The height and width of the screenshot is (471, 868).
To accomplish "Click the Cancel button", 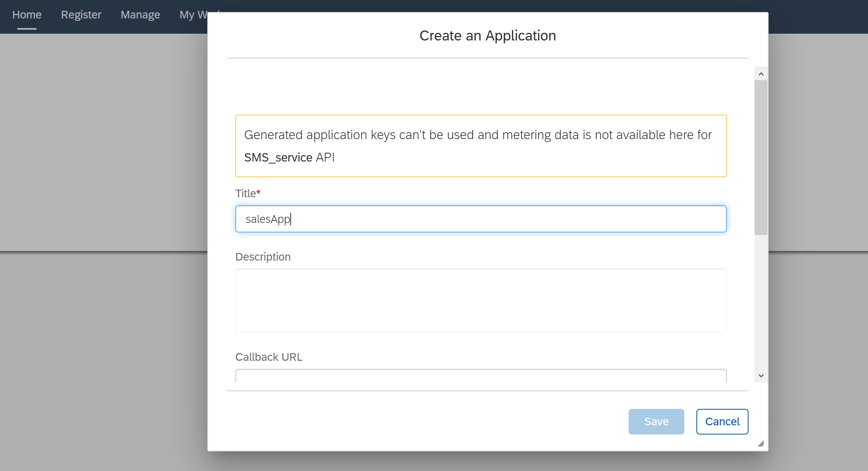I will click(722, 422).
